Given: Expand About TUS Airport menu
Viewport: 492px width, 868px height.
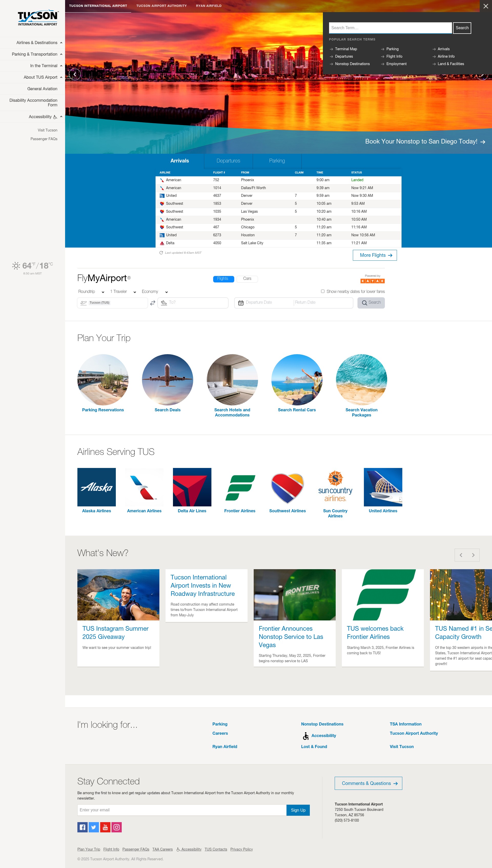Looking at the screenshot, I should (61, 77).
